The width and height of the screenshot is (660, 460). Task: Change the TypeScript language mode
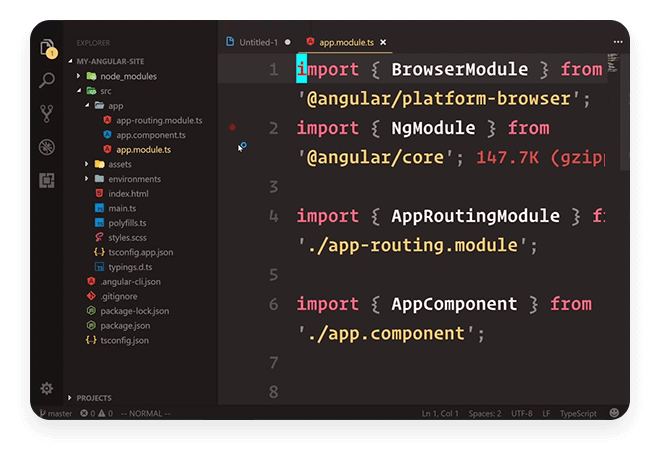(x=578, y=413)
